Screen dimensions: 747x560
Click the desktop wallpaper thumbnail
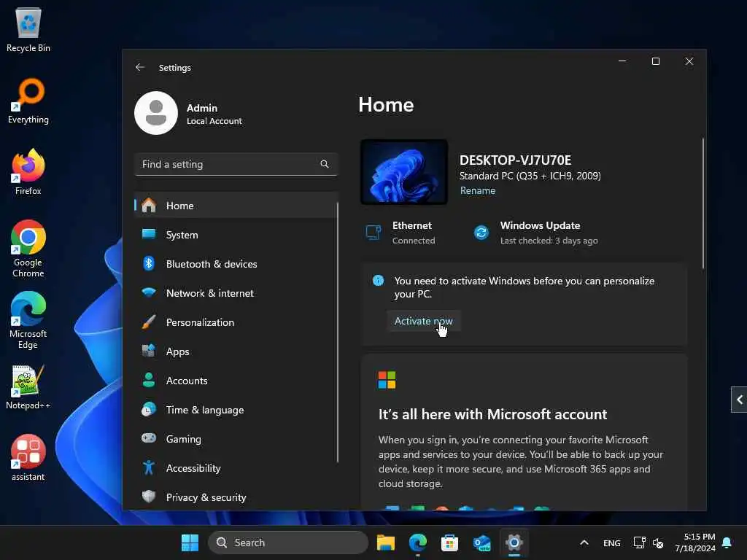click(x=404, y=172)
